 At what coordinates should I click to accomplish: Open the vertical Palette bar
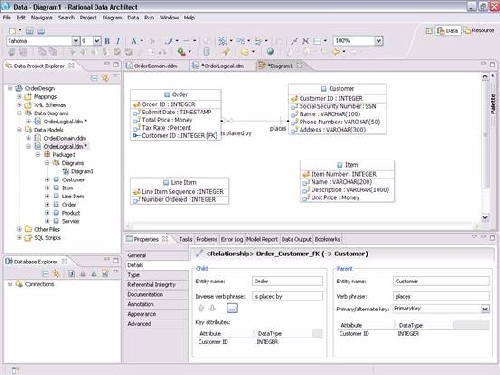coord(493,104)
